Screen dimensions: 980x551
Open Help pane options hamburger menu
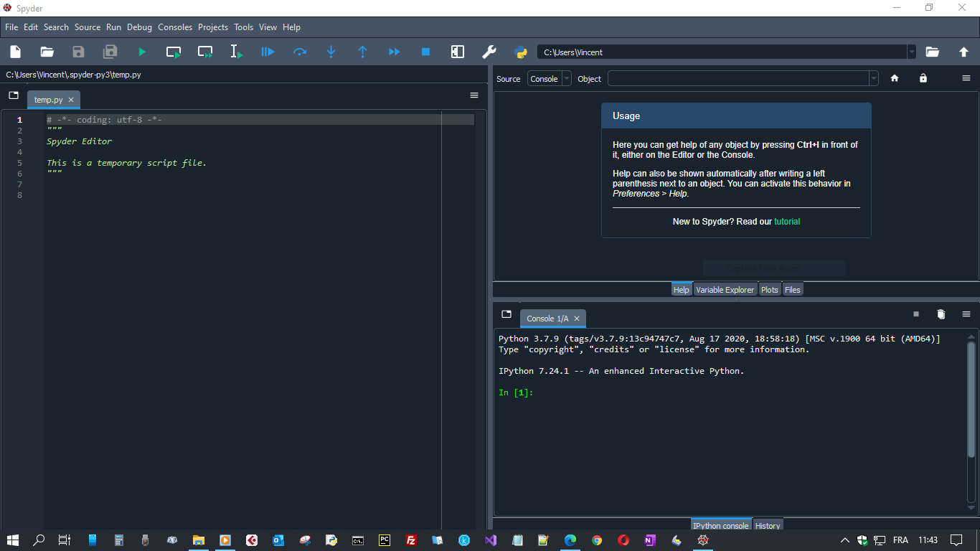(x=966, y=78)
